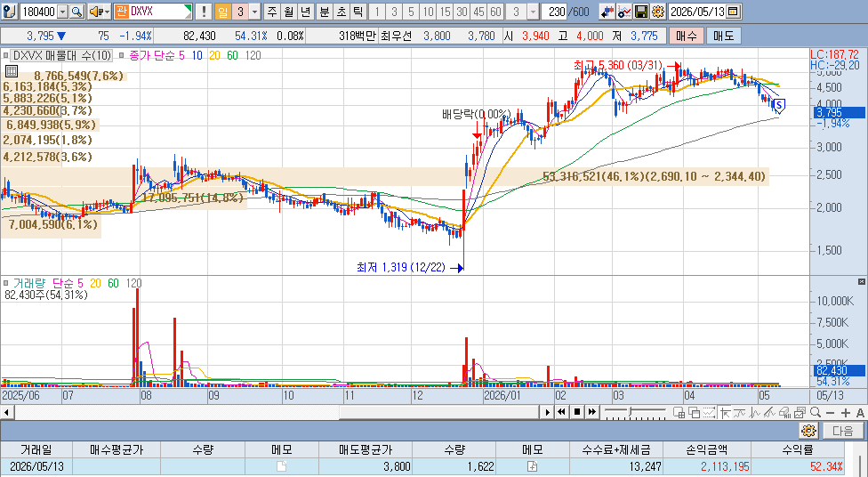Click the chart split window icon

[679, 412]
